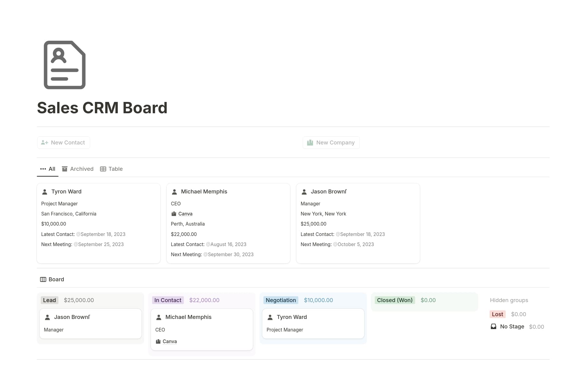Click the person-plus icon on New Contact
Screen dimensions: 588x367
click(x=44, y=142)
